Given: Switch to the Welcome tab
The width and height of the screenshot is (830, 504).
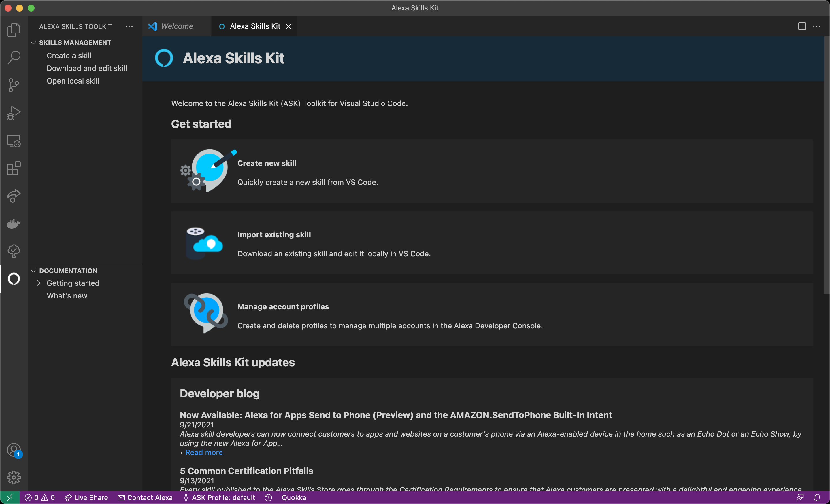Looking at the screenshot, I should click(x=176, y=26).
